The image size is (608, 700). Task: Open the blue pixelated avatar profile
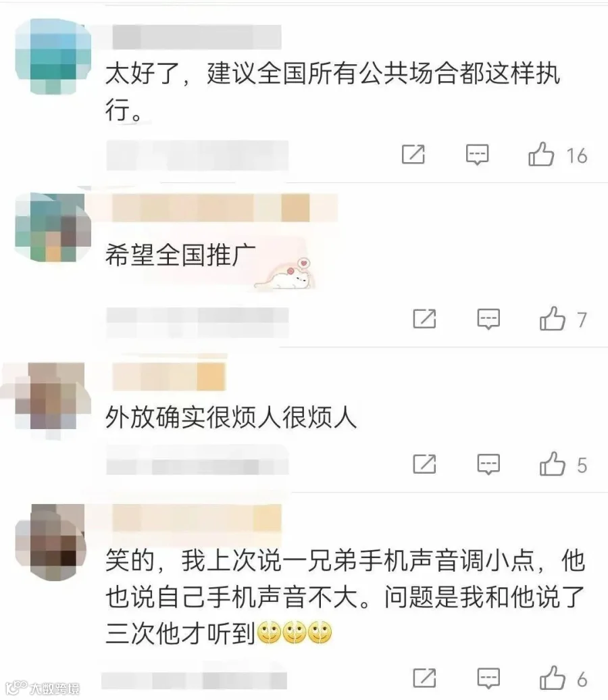tap(52, 57)
